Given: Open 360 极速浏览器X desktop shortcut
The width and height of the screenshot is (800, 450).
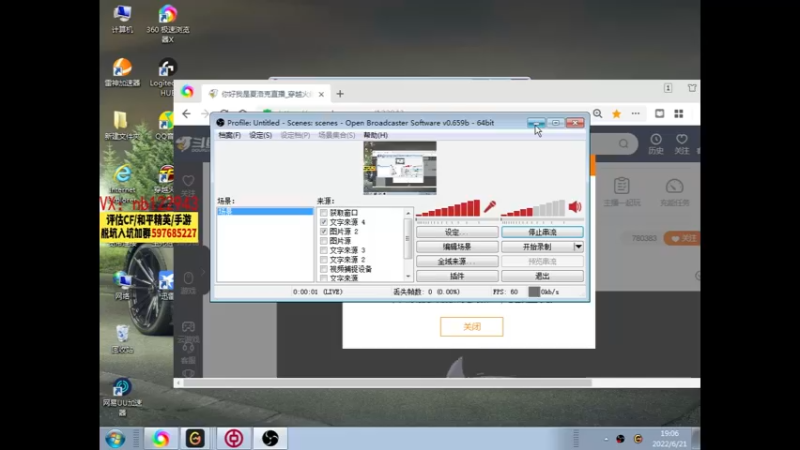Looking at the screenshot, I should coord(168,23).
